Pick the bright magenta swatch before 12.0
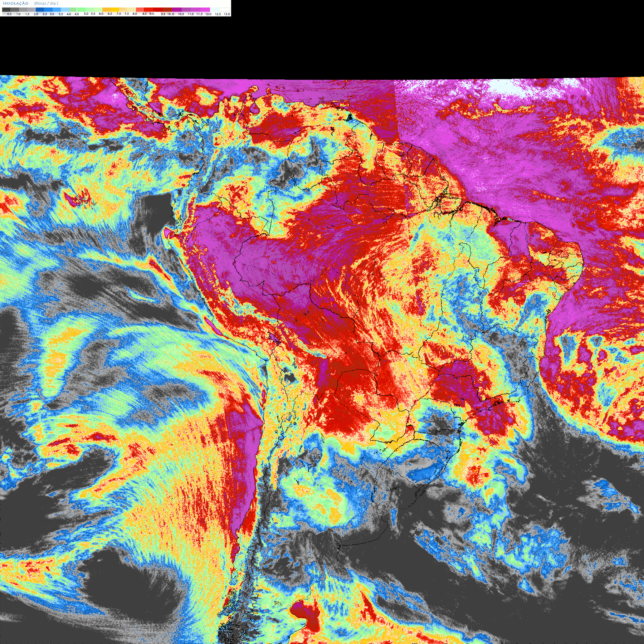644x644 pixels. click(205, 10)
